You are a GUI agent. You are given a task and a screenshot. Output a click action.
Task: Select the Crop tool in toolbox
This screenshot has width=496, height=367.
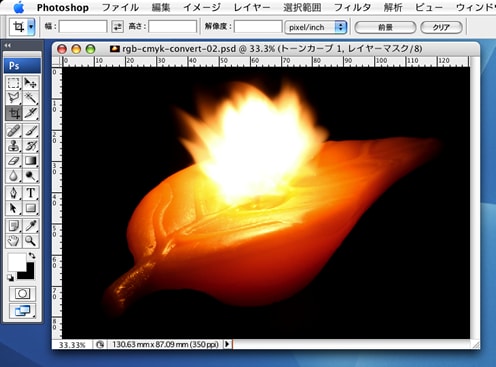[x=14, y=113]
